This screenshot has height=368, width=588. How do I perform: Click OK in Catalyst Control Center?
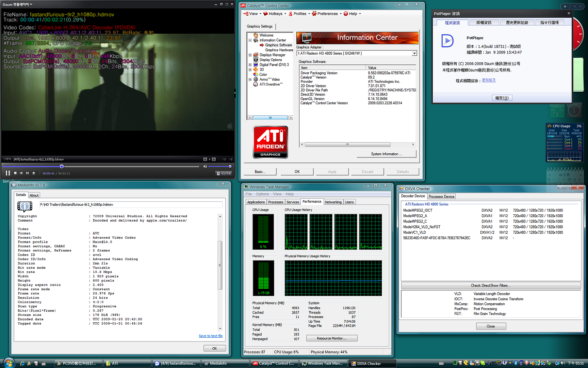[297, 172]
